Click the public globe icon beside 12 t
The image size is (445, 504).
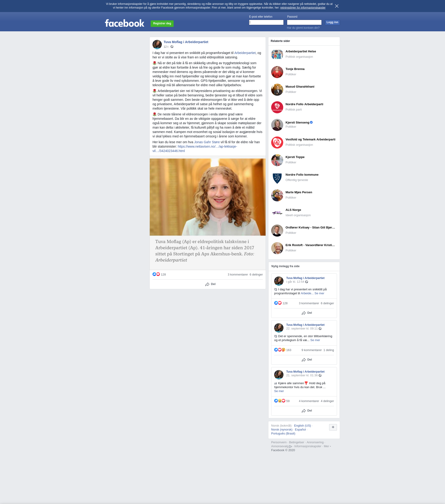172,47
